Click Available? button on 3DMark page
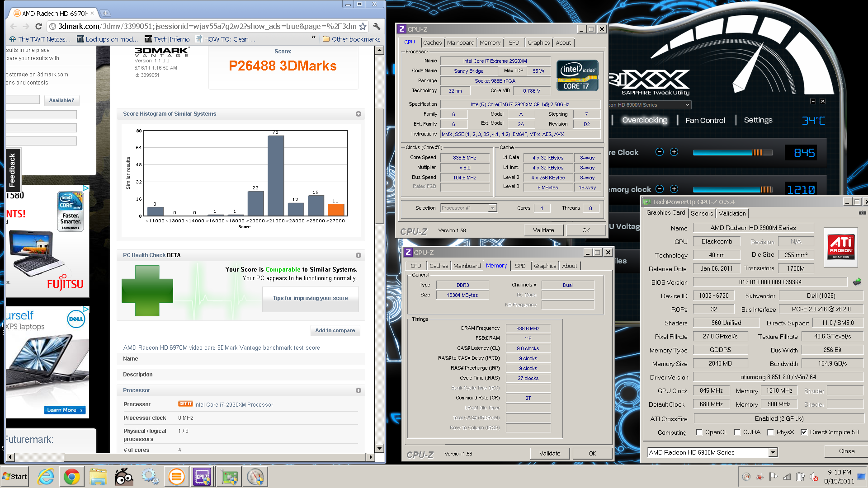868x488 pixels. (x=61, y=100)
